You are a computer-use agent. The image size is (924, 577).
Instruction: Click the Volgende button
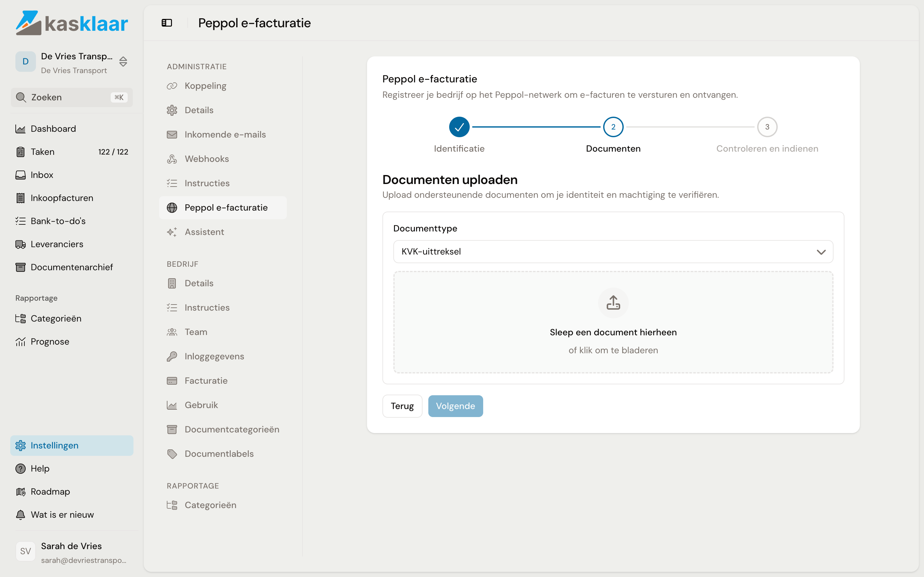[x=456, y=406]
